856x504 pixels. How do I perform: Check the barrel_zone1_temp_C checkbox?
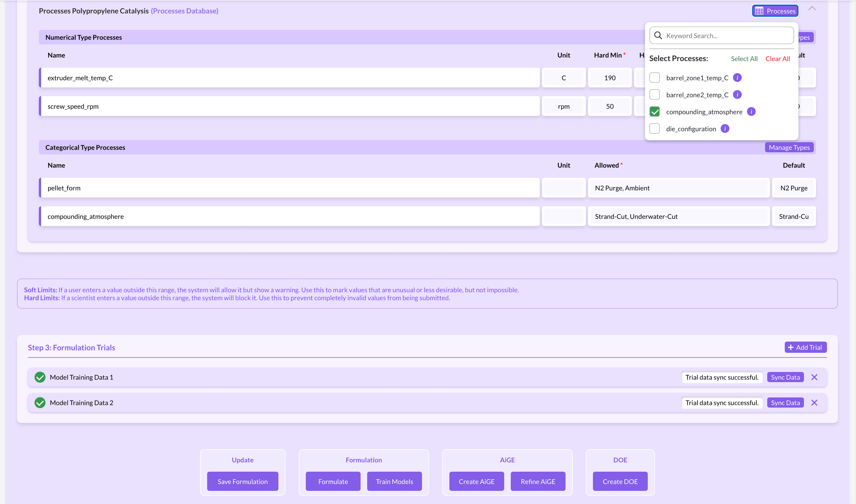(x=655, y=78)
